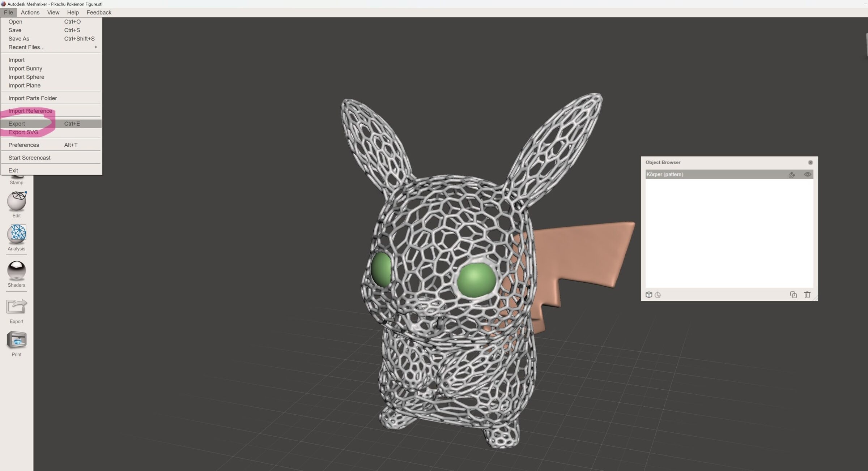Open Preferences from File menu

tap(24, 145)
